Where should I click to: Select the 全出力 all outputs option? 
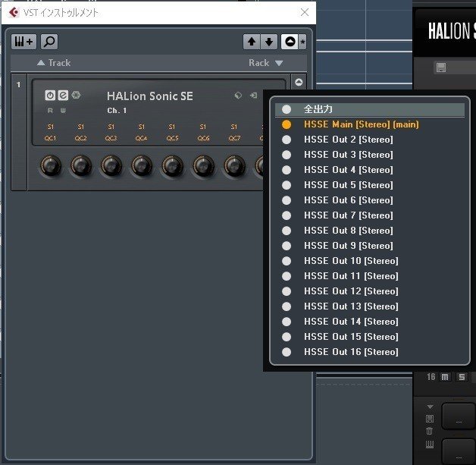click(x=369, y=109)
